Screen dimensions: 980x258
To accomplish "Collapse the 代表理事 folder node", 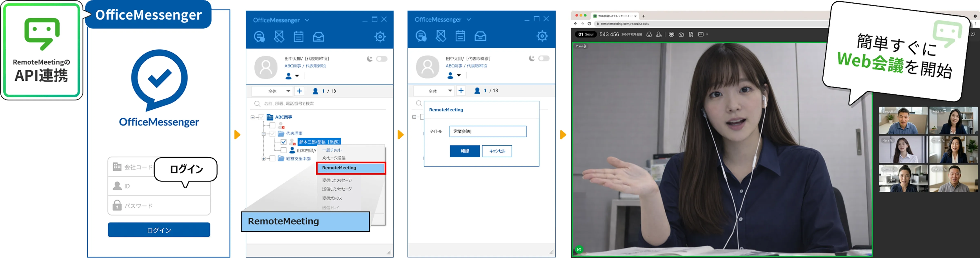I will click(264, 133).
